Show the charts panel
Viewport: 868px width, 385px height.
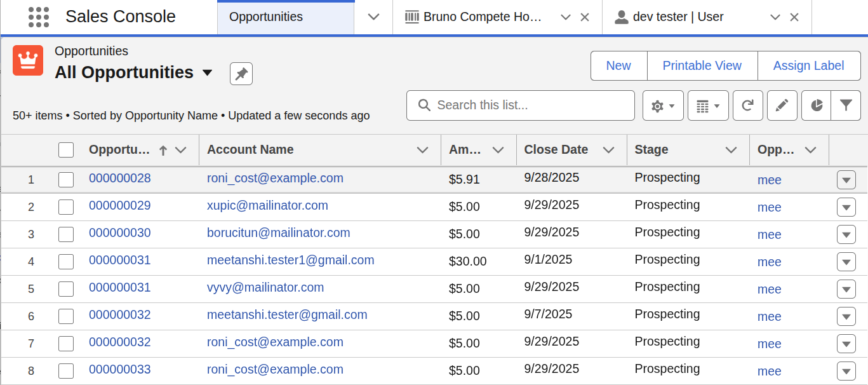click(817, 105)
